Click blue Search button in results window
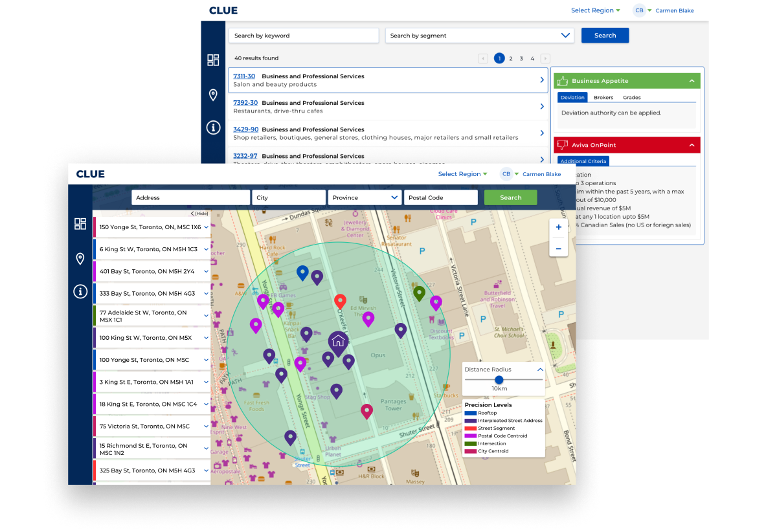The width and height of the screenshot is (777, 532). pyautogui.click(x=605, y=36)
